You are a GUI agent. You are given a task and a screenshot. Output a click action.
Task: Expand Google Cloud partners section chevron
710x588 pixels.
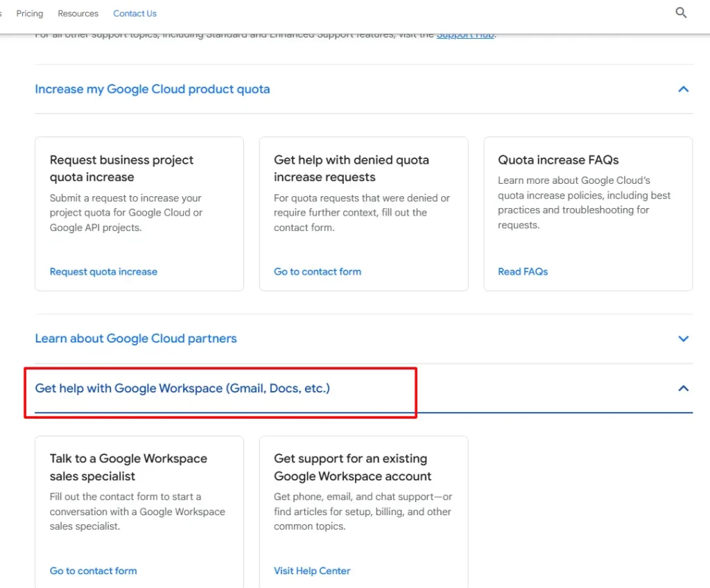(683, 338)
